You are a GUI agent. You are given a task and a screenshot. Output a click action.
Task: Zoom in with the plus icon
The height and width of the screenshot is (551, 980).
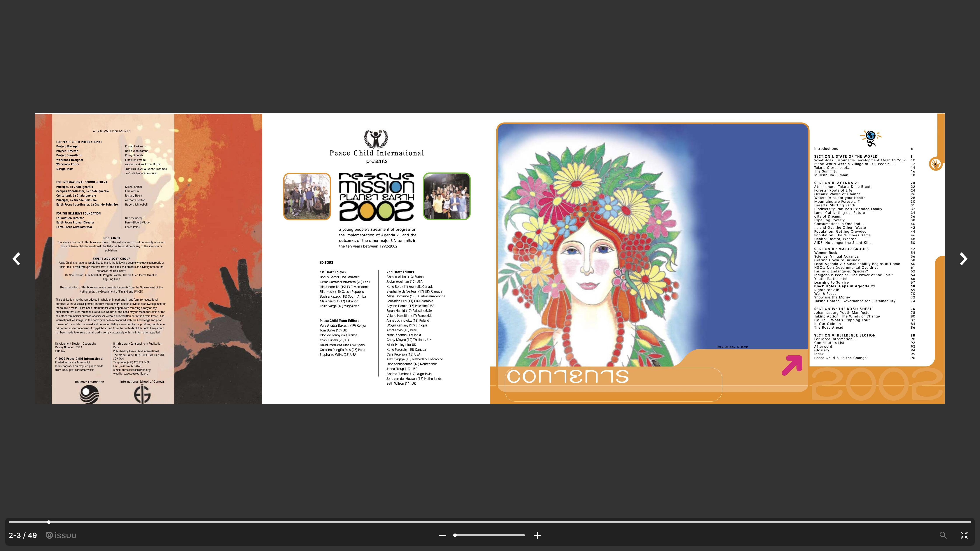tap(537, 535)
